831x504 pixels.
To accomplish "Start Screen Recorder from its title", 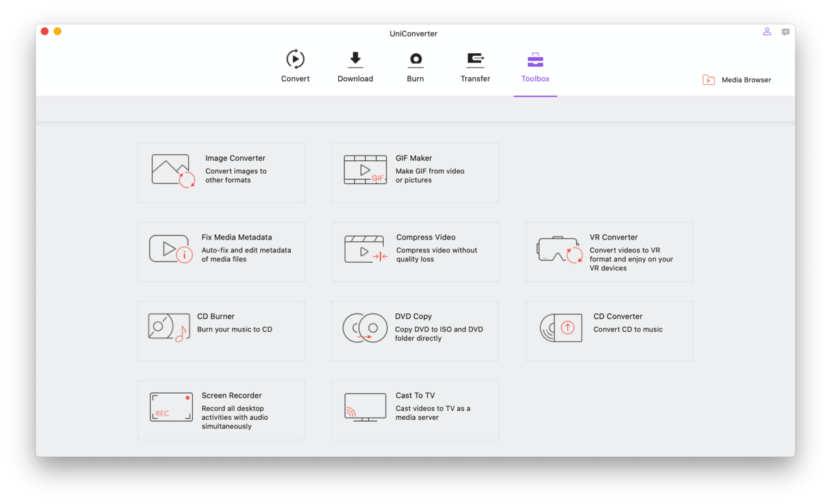I will pos(232,396).
